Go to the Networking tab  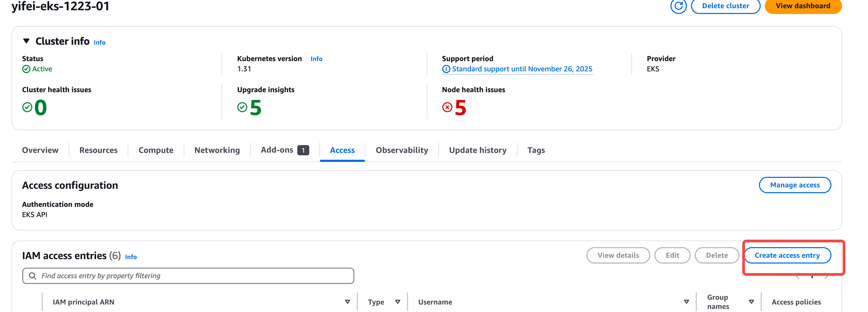(x=217, y=150)
